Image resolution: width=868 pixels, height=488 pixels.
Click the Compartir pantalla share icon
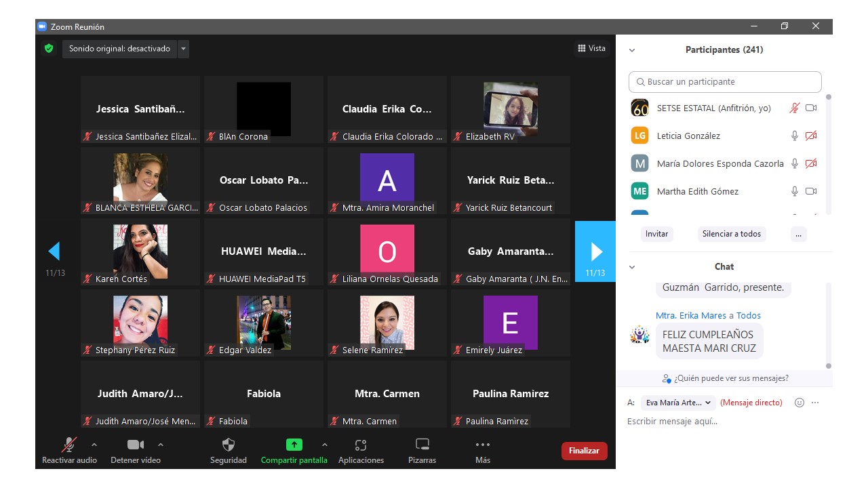pyautogui.click(x=294, y=445)
